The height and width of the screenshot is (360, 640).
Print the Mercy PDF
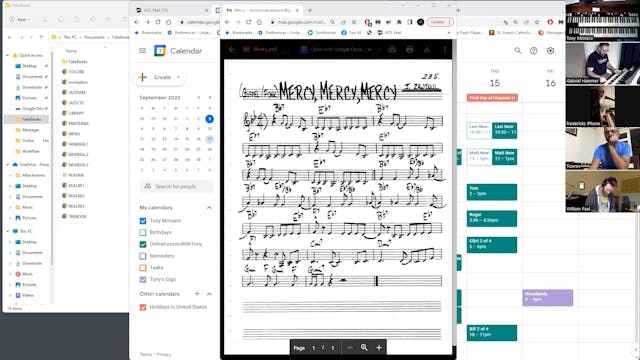point(410,49)
